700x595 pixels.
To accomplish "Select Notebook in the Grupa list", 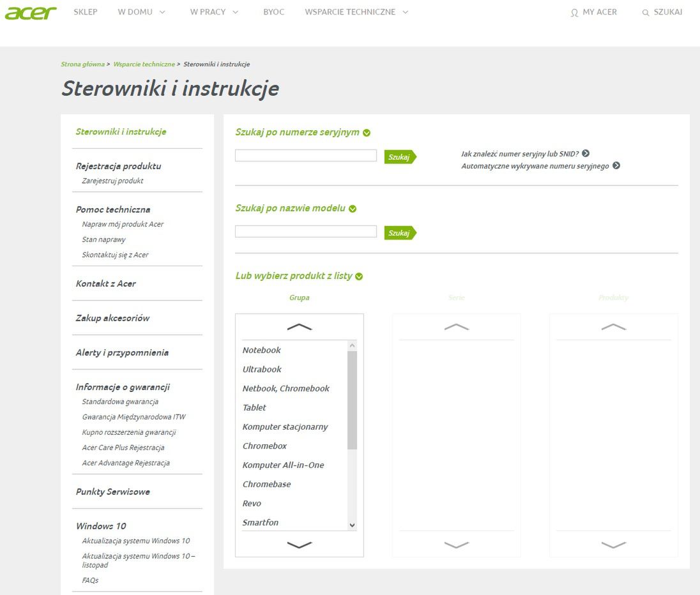I will click(x=262, y=350).
